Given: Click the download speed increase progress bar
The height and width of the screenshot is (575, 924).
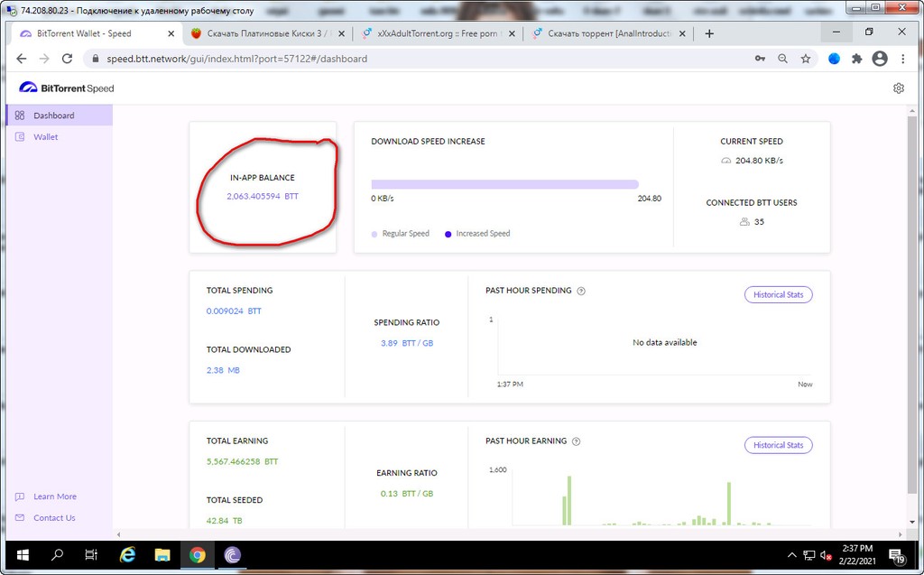Looking at the screenshot, I should coord(505,184).
